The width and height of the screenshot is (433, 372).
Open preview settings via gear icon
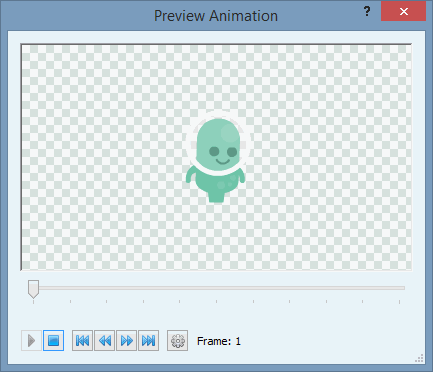pos(177,341)
